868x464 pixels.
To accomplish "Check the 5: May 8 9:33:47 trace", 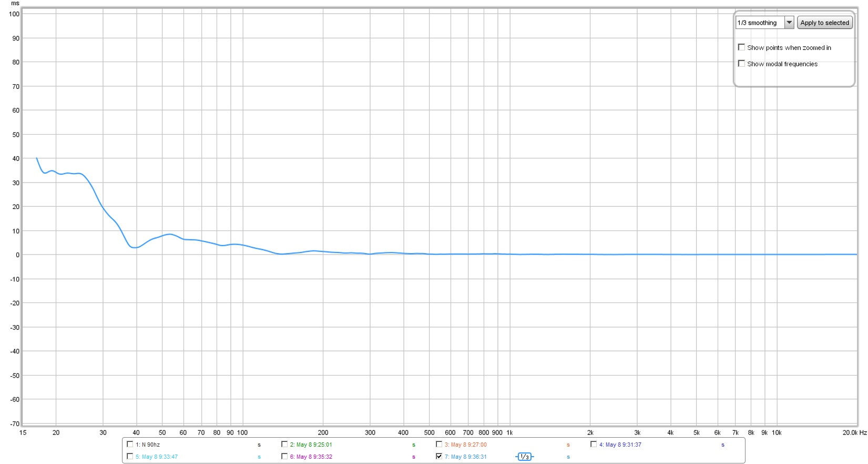I will (130, 457).
